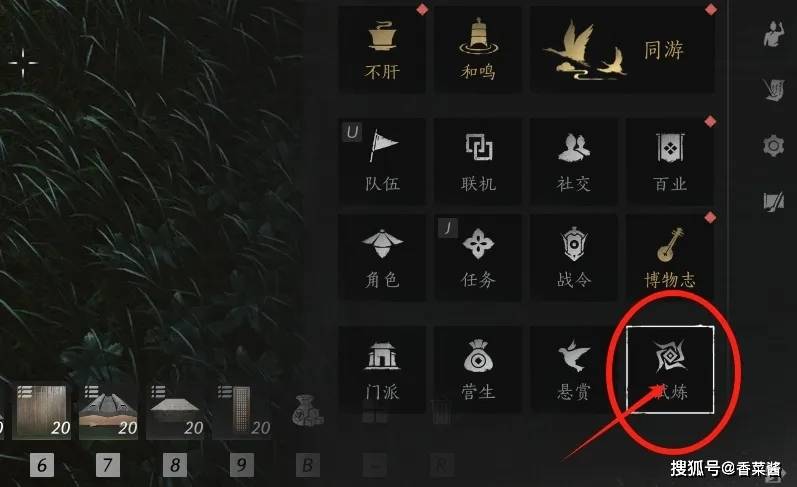Open the 队伍 team flag menu
The width and height of the screenshot is (797, 487).
coord(382,162)
